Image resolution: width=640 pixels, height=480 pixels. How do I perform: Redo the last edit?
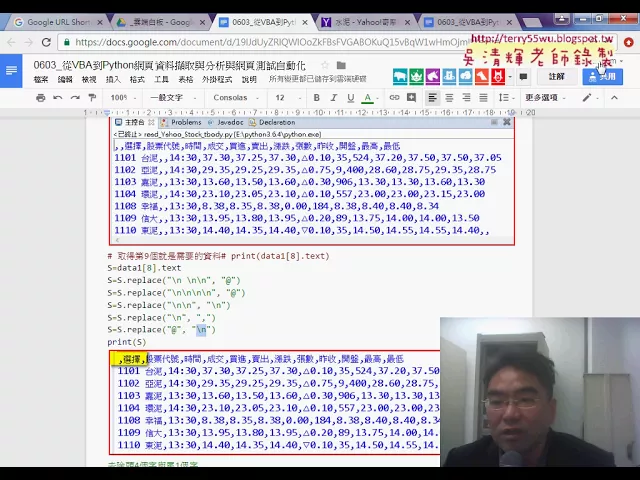[x=75, y=98]
